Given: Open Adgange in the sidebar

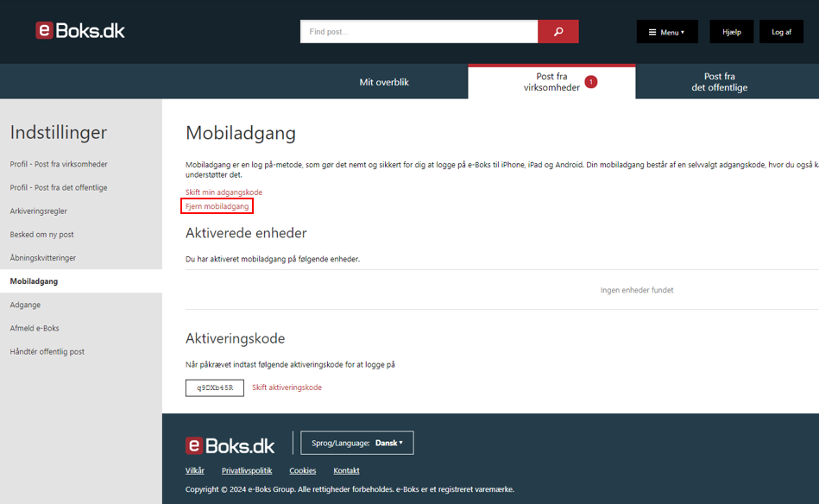Looking at the screenshot, I should click(25, 305).
